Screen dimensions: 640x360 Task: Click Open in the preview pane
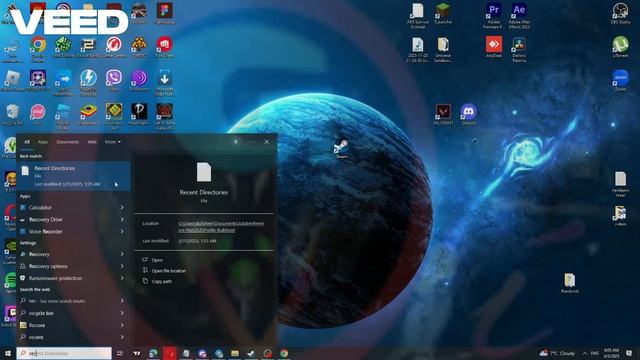pyautogui.click(x=157, y=260)
